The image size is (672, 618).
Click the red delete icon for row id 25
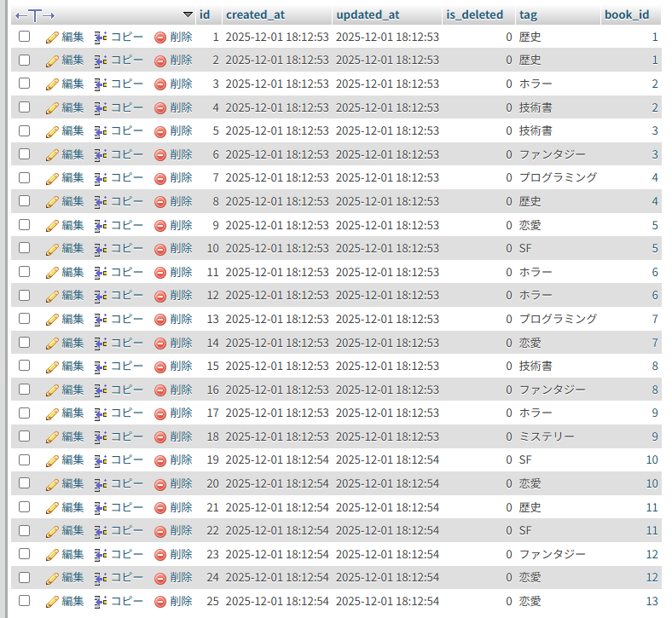tap(159, 601)
